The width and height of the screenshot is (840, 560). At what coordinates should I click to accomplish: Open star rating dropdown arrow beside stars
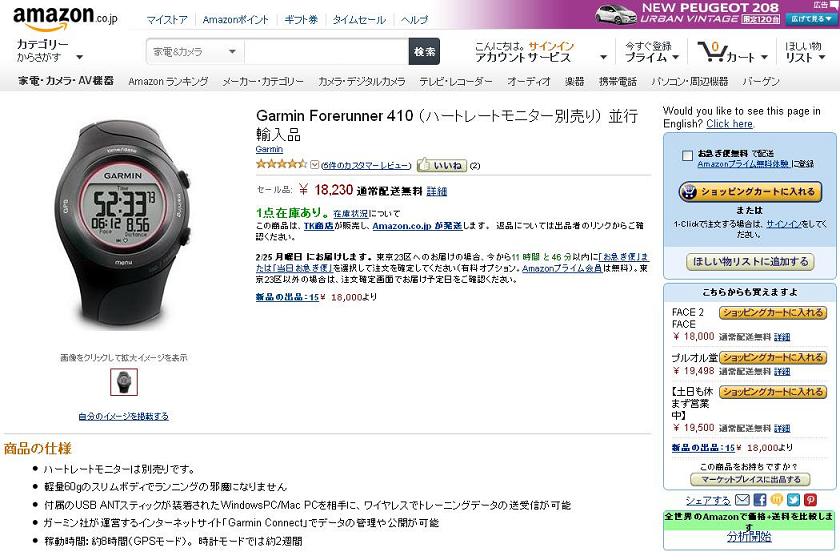tap(314, 165)
